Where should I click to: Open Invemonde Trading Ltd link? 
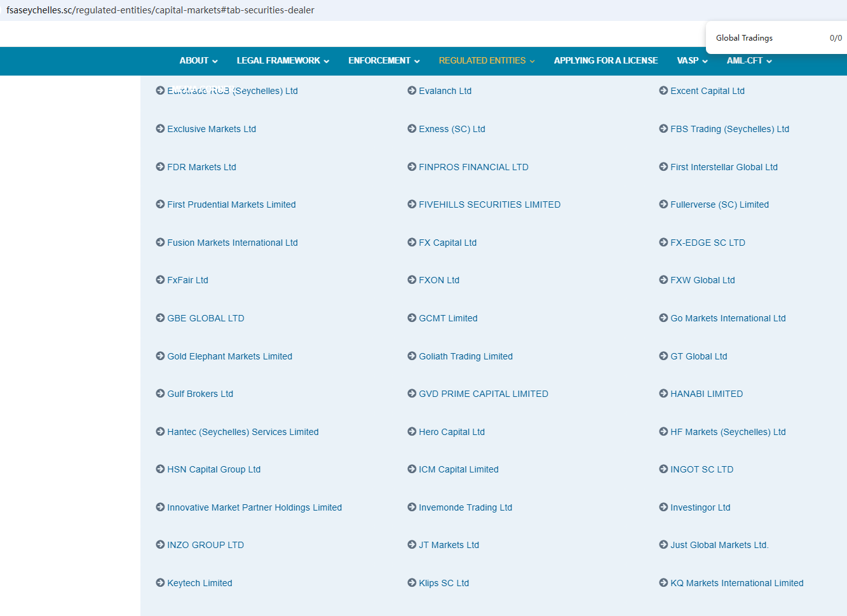(x=466, y=507)
